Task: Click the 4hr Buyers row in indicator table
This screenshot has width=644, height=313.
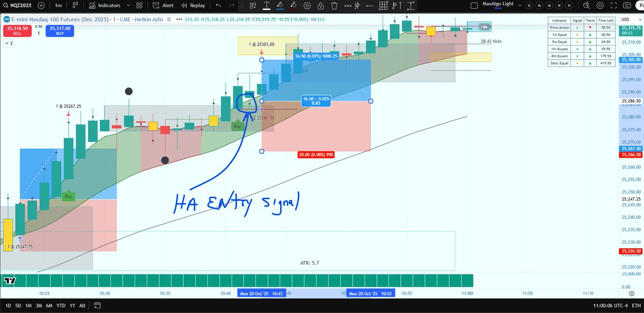Action: click(581, 56)
